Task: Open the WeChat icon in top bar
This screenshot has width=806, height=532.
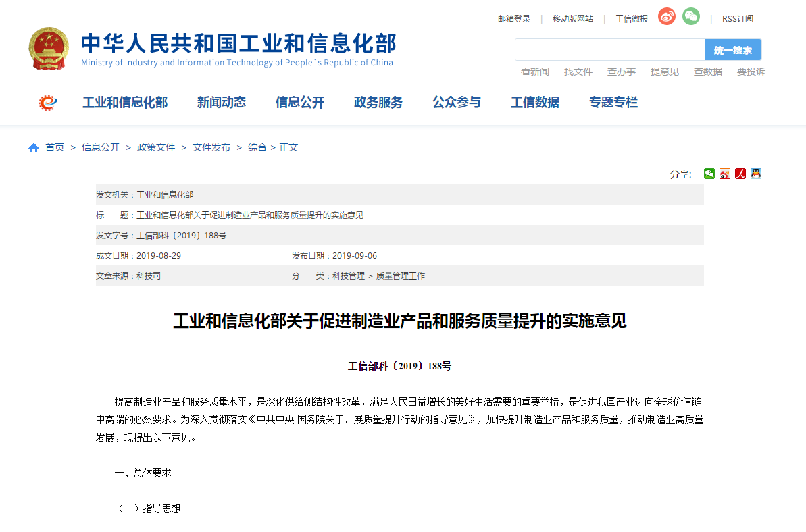Action: pyautogui.click(x=691, y=16)
